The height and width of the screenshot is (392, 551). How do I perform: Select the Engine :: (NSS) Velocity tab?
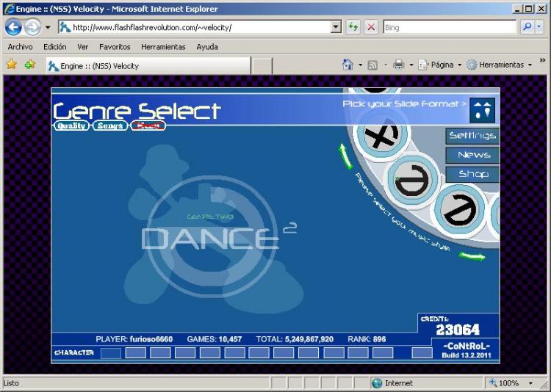pos(148,65)
